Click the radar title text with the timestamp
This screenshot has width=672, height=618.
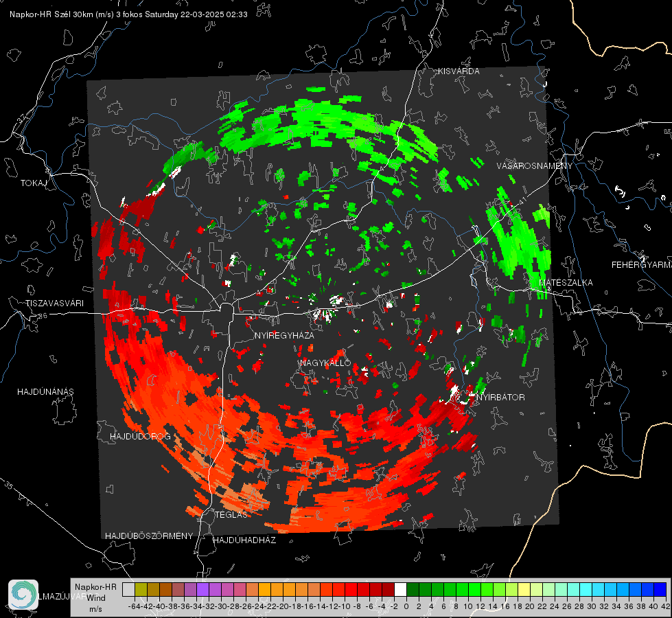(128, 14)
